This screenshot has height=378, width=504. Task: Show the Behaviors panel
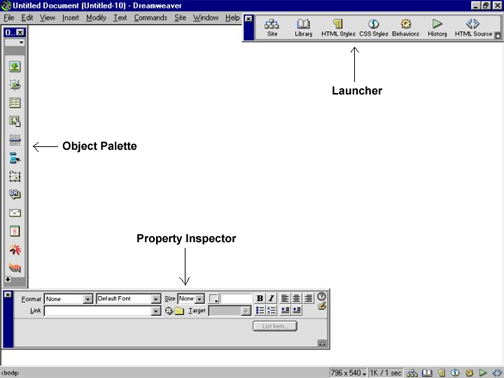405,28
